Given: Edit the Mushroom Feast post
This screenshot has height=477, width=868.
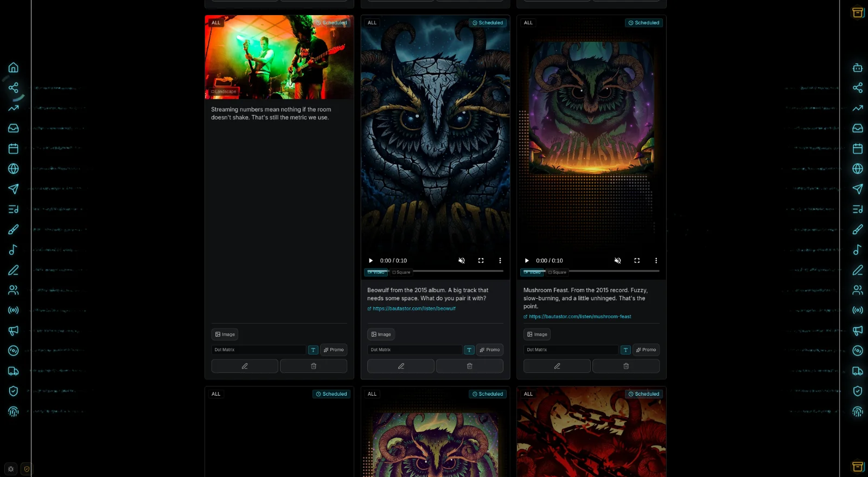Looking at the screenshot, I should pyautogui.click(x=557, y=366).
